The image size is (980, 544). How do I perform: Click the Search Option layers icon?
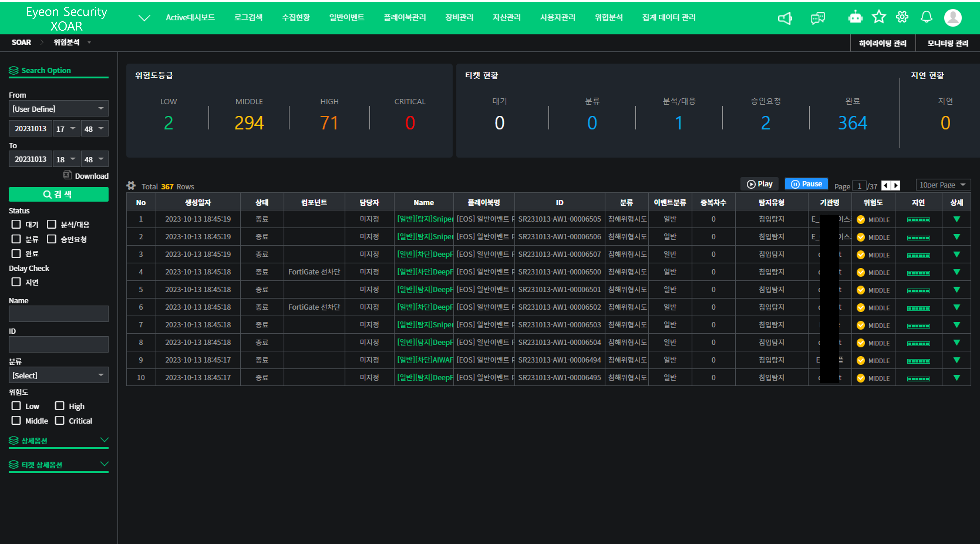[x=14, y=70]
